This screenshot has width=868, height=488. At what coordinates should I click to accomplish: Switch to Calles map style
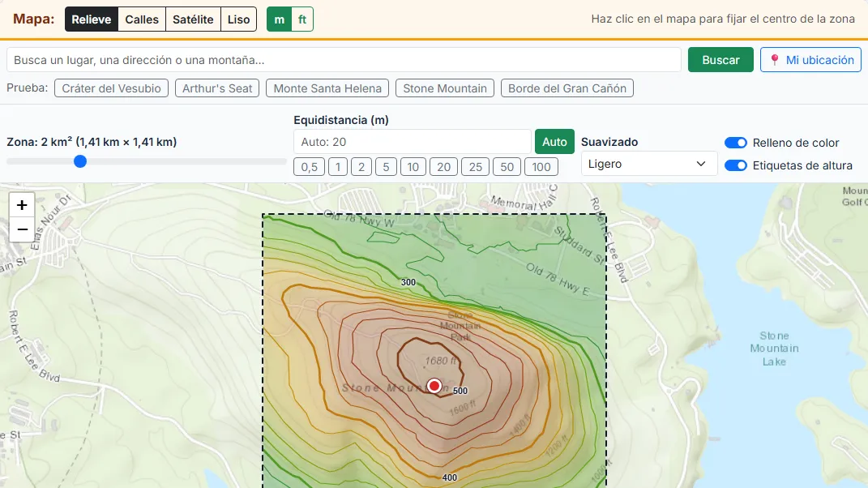[142, 19]
